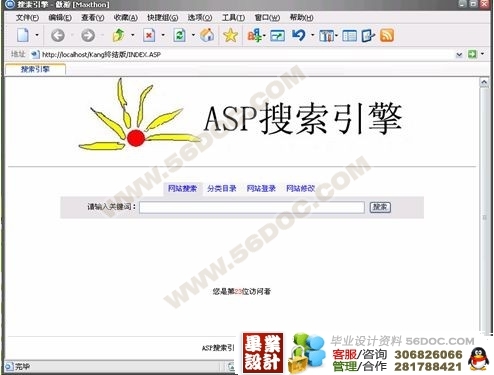Click the Back navigation arrow

click(58, 35)
